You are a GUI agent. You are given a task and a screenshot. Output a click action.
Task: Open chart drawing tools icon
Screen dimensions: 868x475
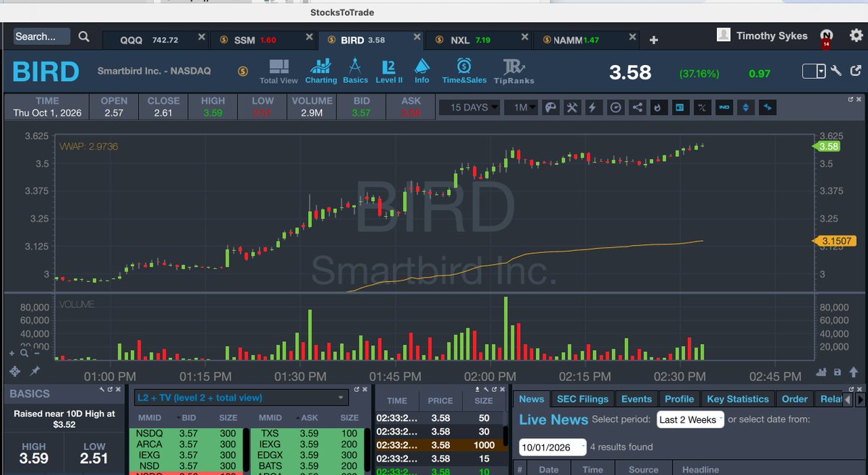point(572,108)
